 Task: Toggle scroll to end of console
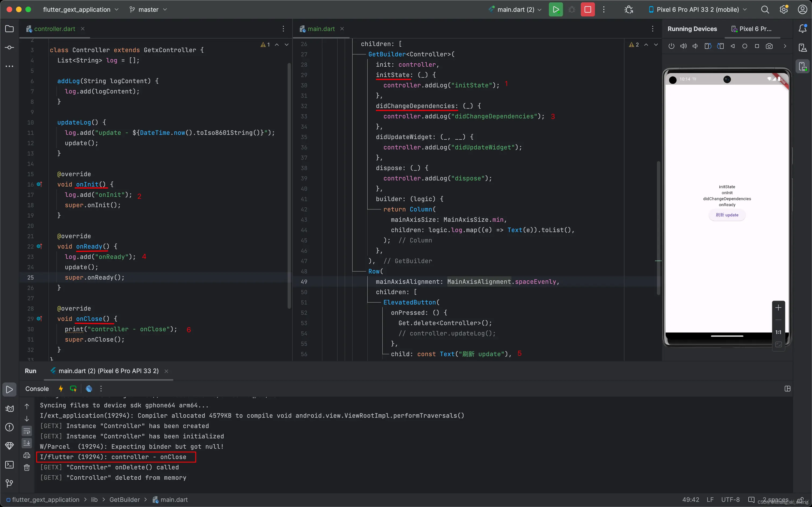[x=27, y=443]
